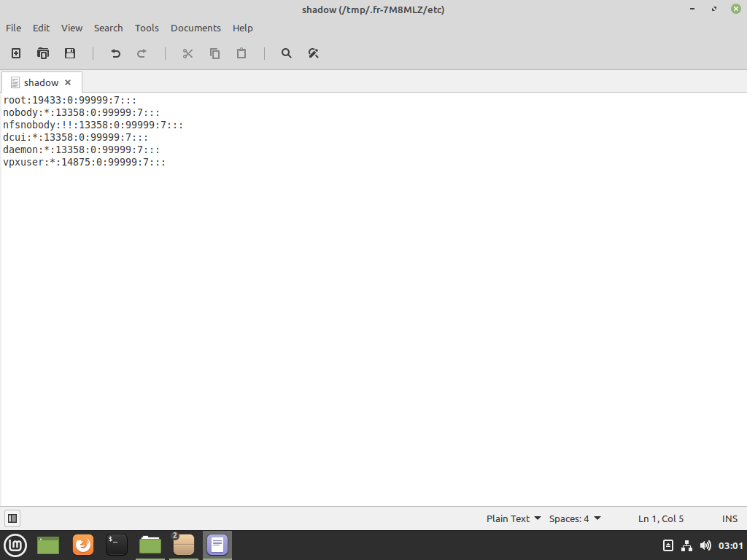This screenshot has height=560, width=747.
Task: Cut selection with scissors icon
Action: [187, 53]
